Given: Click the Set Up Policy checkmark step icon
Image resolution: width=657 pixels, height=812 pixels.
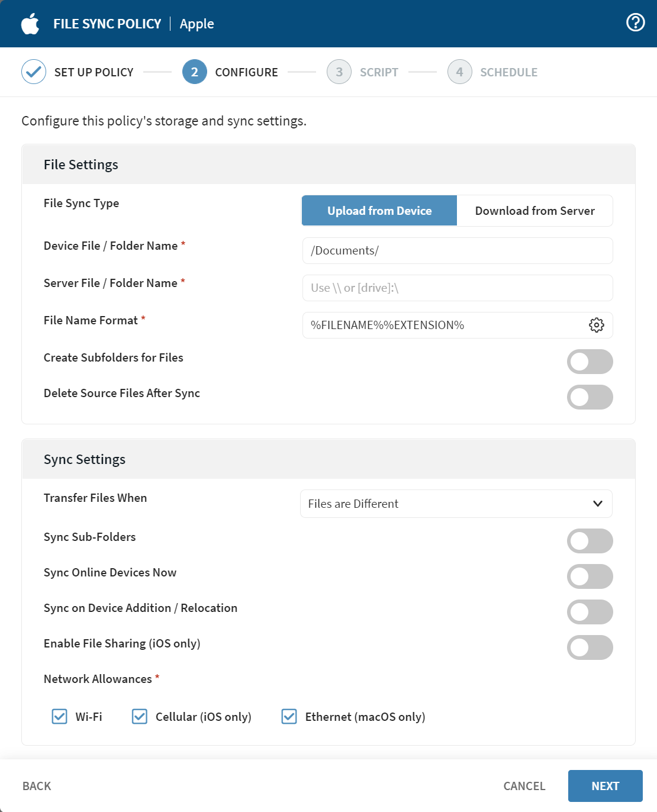Looking at the screenshot, I should pos(34,72).
